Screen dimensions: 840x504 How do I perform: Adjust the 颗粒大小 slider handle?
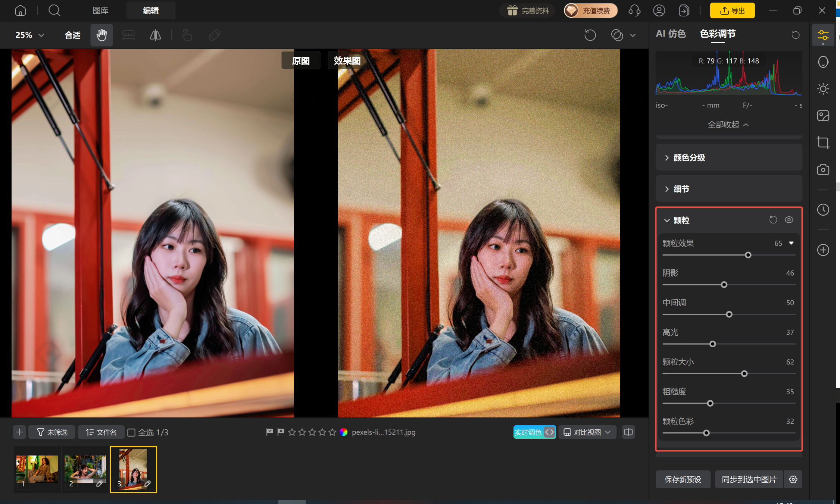click(744, 373)
